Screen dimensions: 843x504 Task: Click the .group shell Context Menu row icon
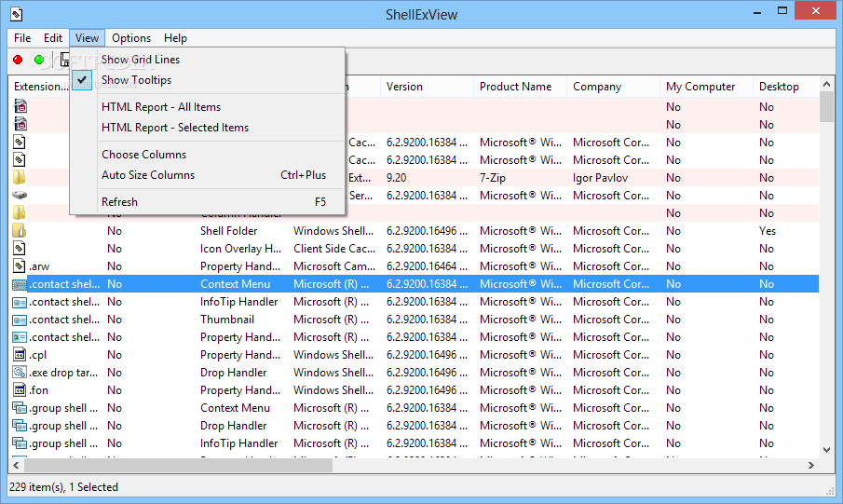point(20,408)
